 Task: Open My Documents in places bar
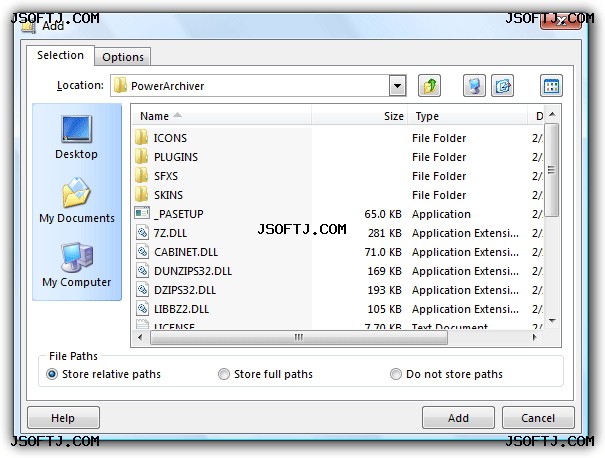[77, 200]
